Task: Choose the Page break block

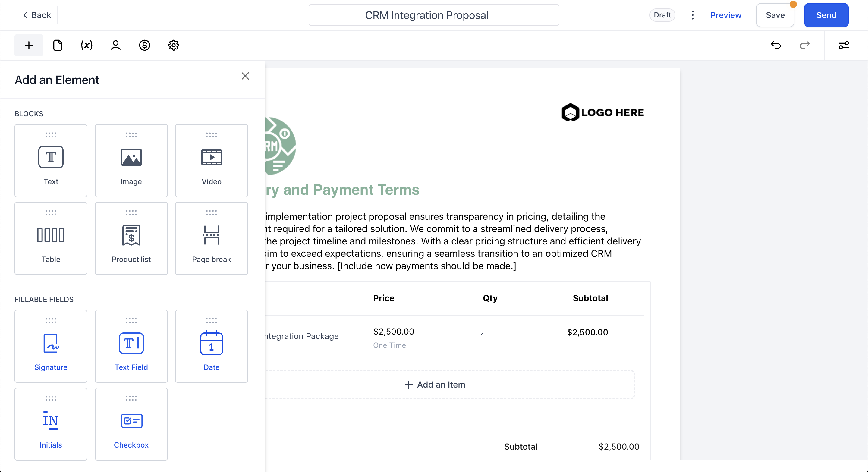Action: click(211, 238)
